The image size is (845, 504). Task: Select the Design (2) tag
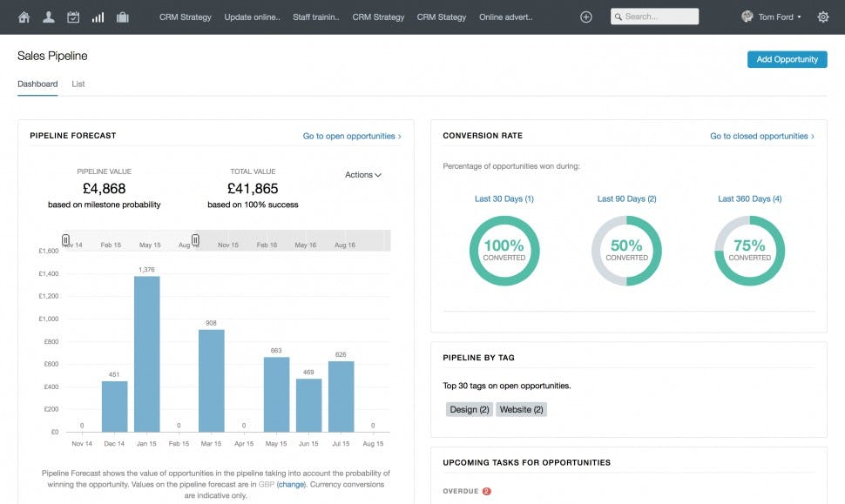pyautogui.click(x=470, y=410)
